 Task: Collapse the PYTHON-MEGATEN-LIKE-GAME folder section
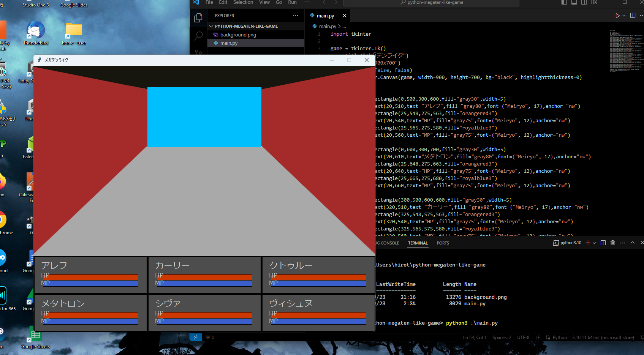pos(211,26)
